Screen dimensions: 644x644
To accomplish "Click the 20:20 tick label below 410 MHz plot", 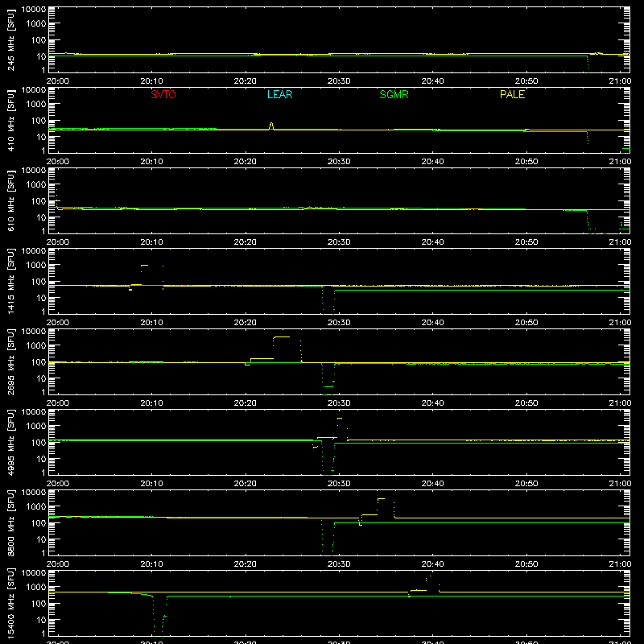I will 246,162.
